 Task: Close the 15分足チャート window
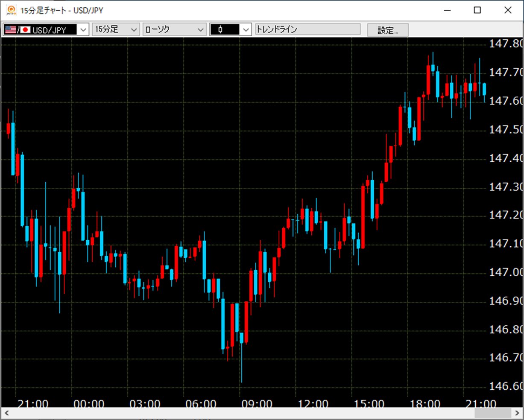508,10
